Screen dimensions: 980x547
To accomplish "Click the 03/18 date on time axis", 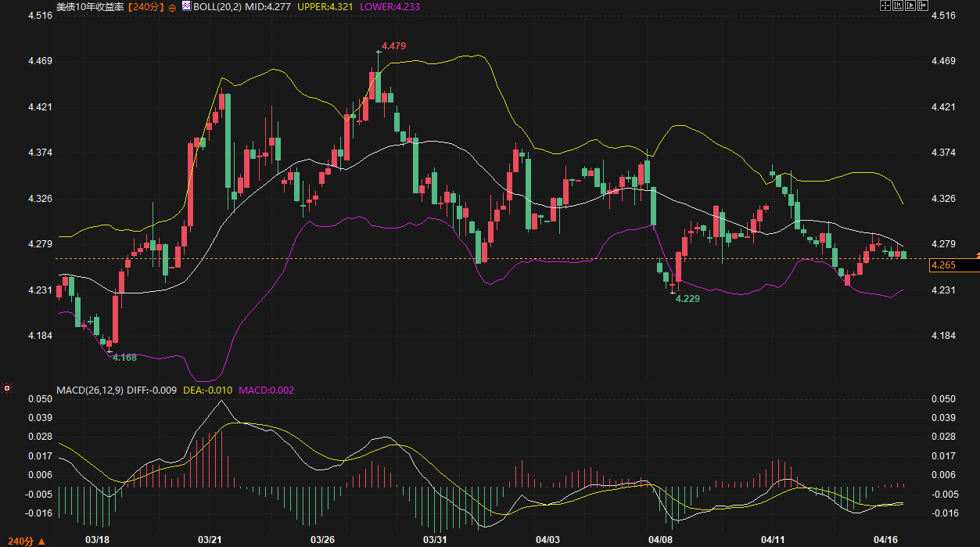I will [x=96, y=540].
